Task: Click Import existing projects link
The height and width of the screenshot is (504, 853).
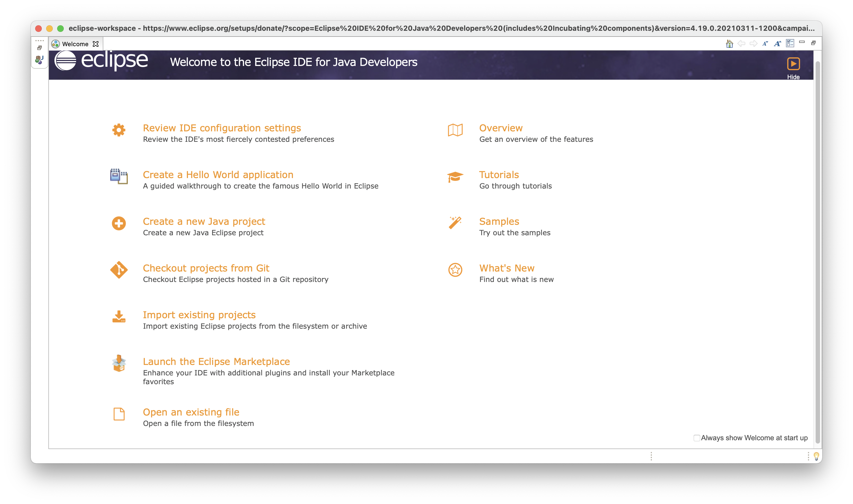Action: click(199, 315)
